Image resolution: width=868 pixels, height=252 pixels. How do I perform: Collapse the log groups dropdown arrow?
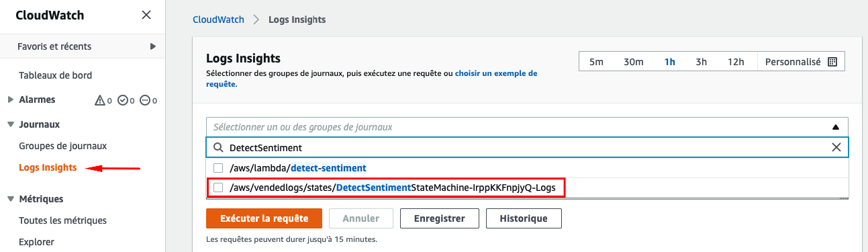(x=836, y=127)
